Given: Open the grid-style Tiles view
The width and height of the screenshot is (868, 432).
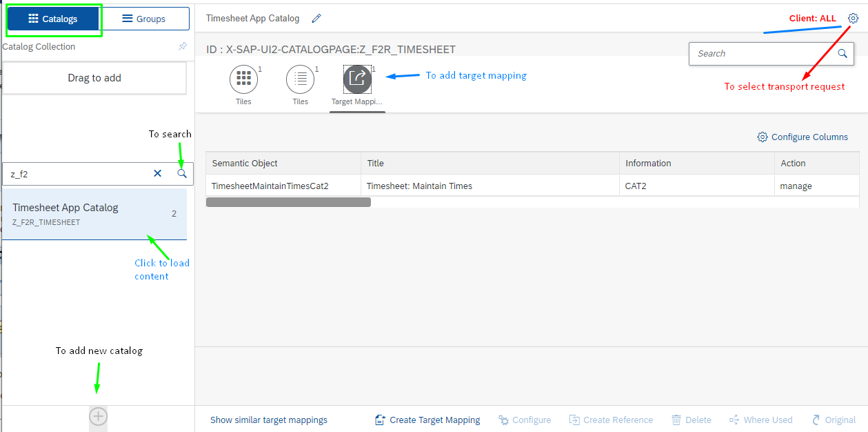Looking at the screenshot, I should click(x=243, y=79).
